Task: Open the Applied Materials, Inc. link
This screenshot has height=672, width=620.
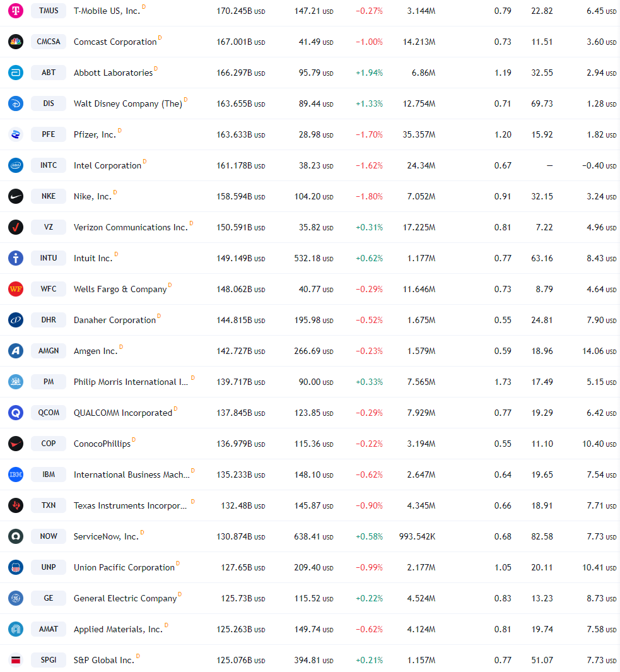Action: click(x=118, y=629)
